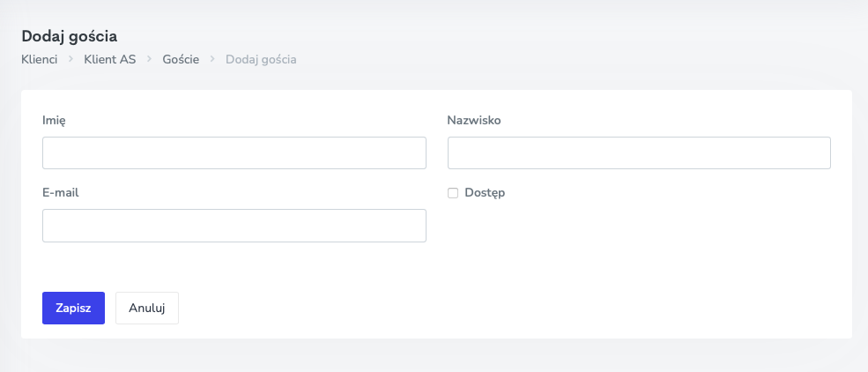Select the Anuluj button beside Zapisz
Screen dimensions: 868x372
coord(147,309)
